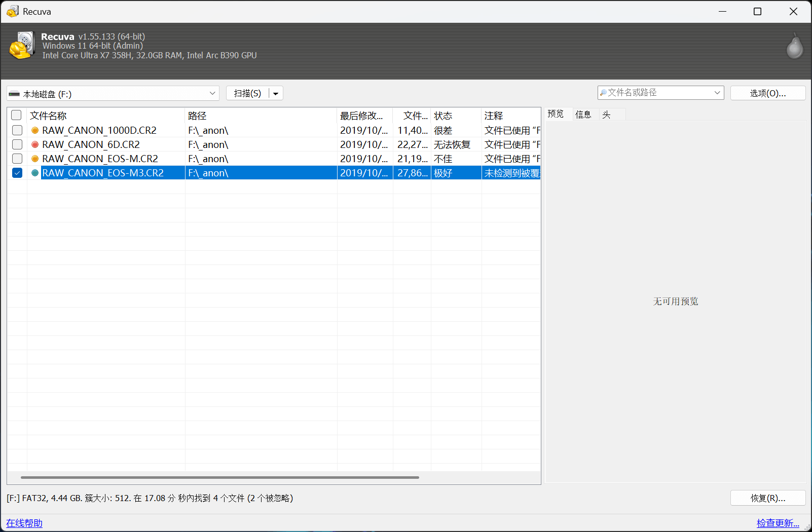Click orange status dot for RAW_CANON_1000D.CR2
The height and width of the screenshot is (532, 812).
coord(35,130)
